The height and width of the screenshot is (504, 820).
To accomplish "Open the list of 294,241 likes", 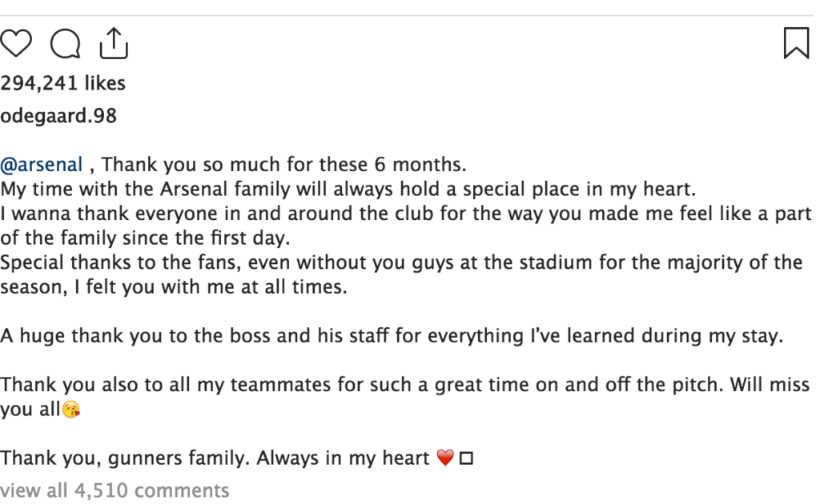I will pos(62,83).
